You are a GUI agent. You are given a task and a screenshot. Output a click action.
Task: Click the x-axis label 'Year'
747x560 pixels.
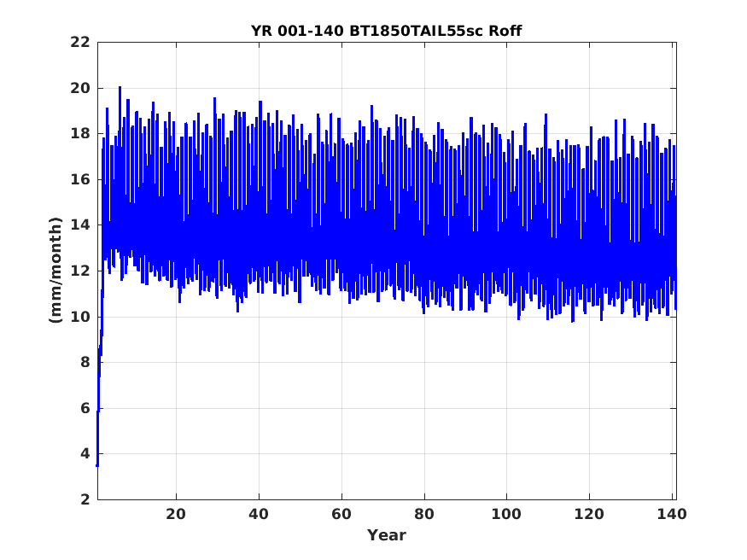[387, 535]
